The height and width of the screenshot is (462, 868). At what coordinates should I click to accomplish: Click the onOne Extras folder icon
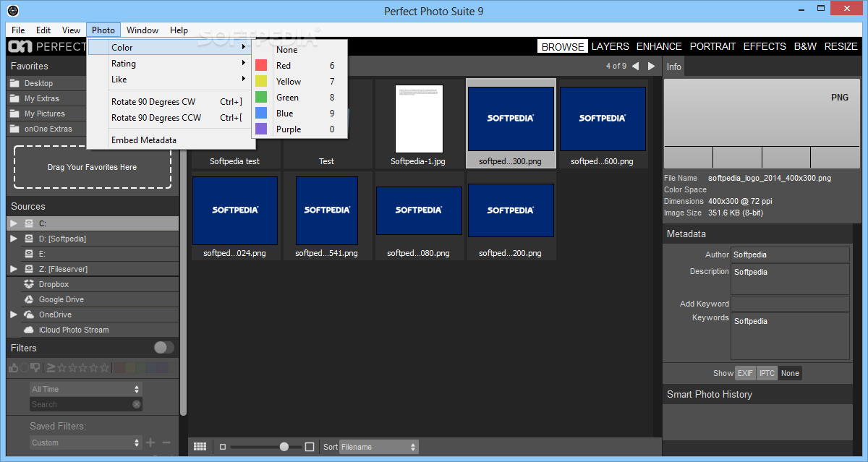(x=14, y=129)
